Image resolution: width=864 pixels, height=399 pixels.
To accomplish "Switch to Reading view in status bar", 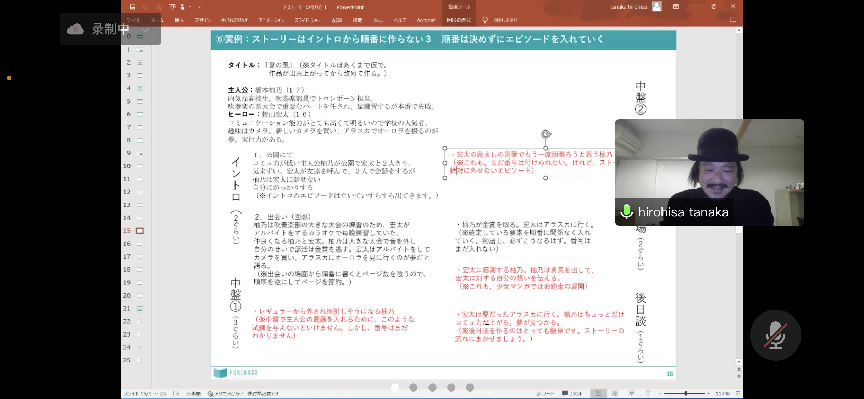I will [x=631, y=393].
